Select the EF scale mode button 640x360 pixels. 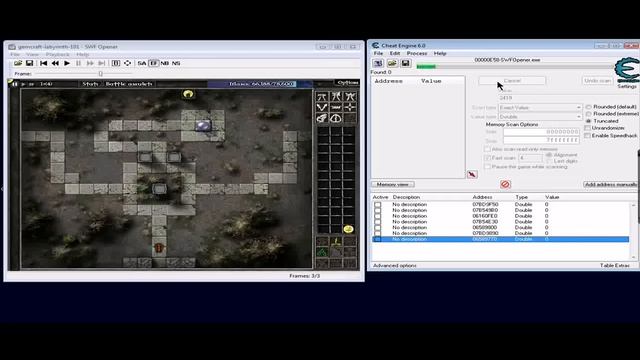[153, 63]
